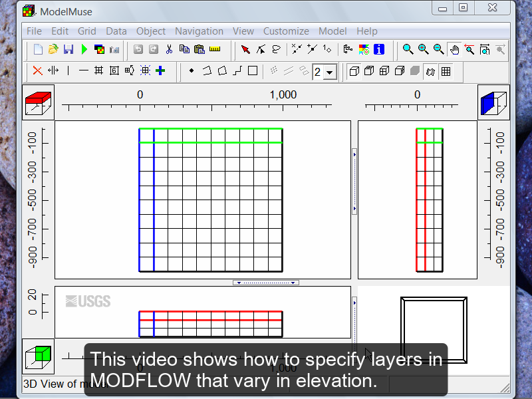Click the zoom to extents icon with red arrow
Screen dimensions: 532x399
469,49
